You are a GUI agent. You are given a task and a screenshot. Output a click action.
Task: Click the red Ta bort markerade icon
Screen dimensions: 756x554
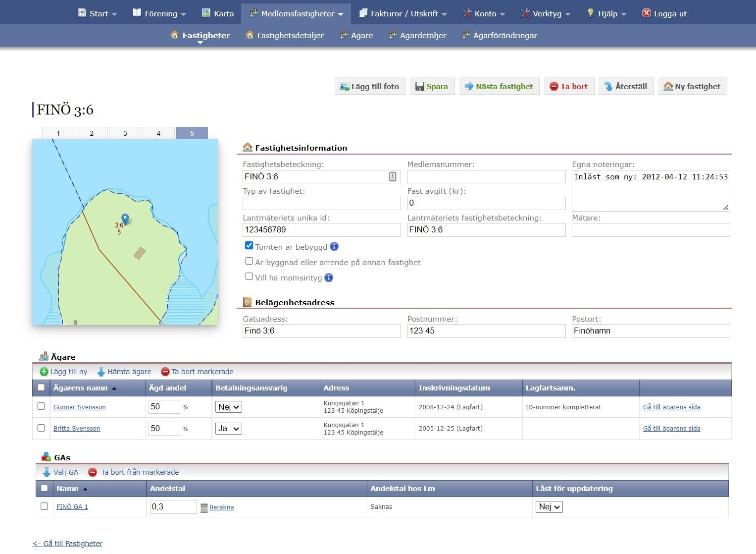click(x=165, y=372)
